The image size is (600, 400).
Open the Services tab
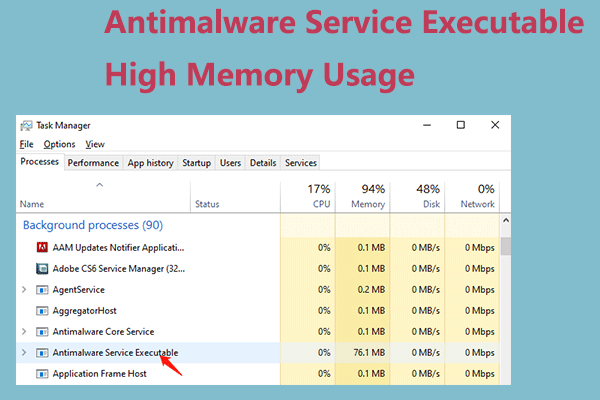301,163
